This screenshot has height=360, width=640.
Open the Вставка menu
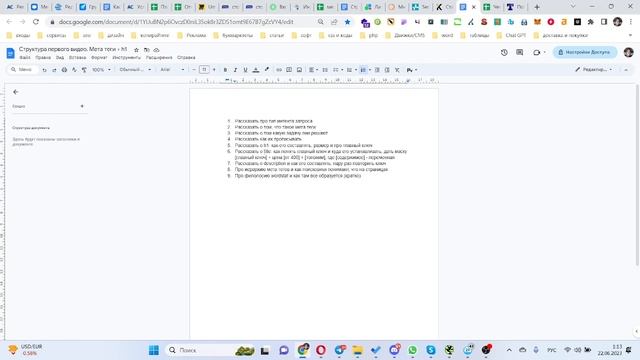78,58
